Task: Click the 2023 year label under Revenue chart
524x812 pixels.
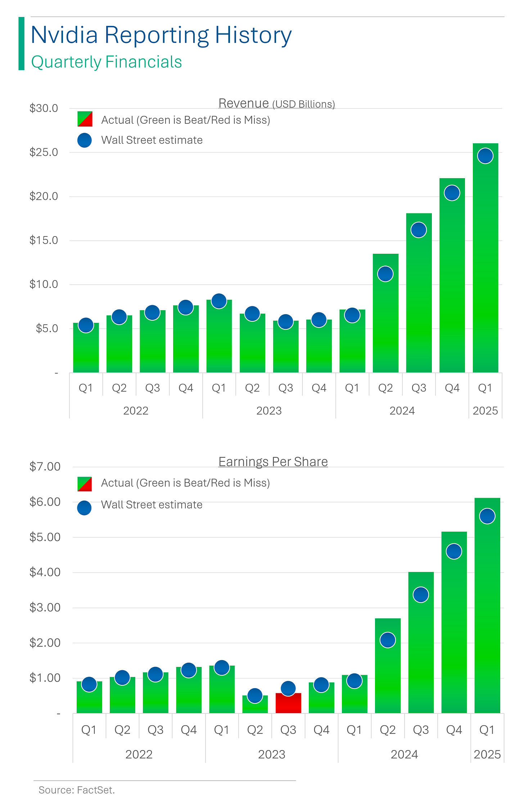Action: [x=269, y=411]
